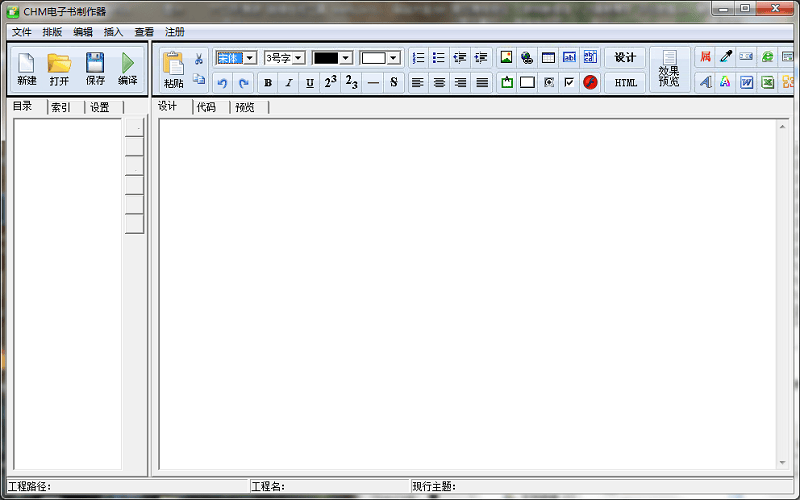Screen dimensions: 800x500
Task: Click the scissors cut icon
Action: point(198,59)
